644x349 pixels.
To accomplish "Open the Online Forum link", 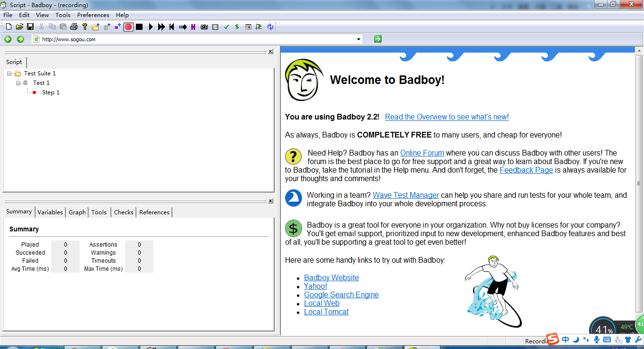I will coord(422,153).
